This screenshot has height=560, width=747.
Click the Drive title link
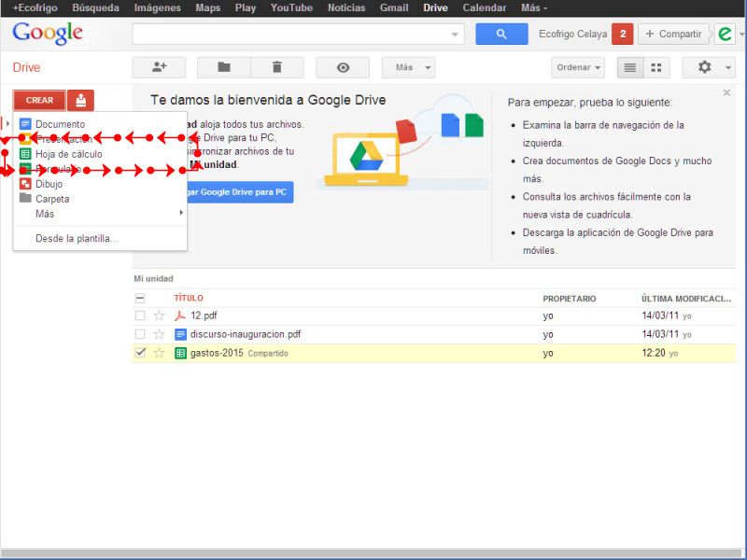pos(26,67)
